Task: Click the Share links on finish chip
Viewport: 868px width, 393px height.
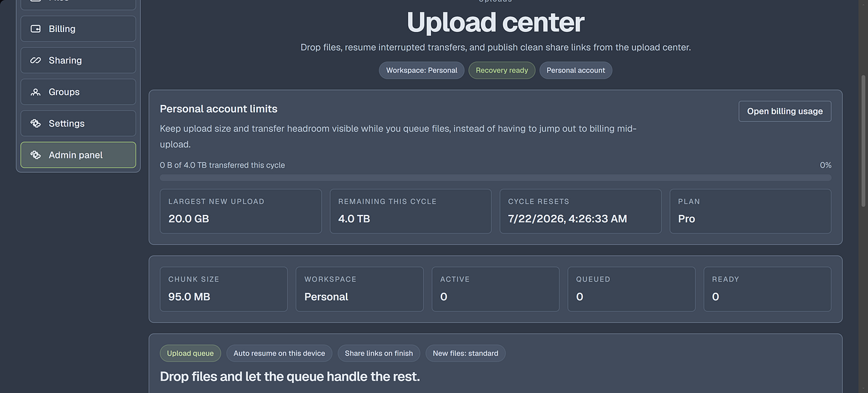Action: click(x=379, y=353)
